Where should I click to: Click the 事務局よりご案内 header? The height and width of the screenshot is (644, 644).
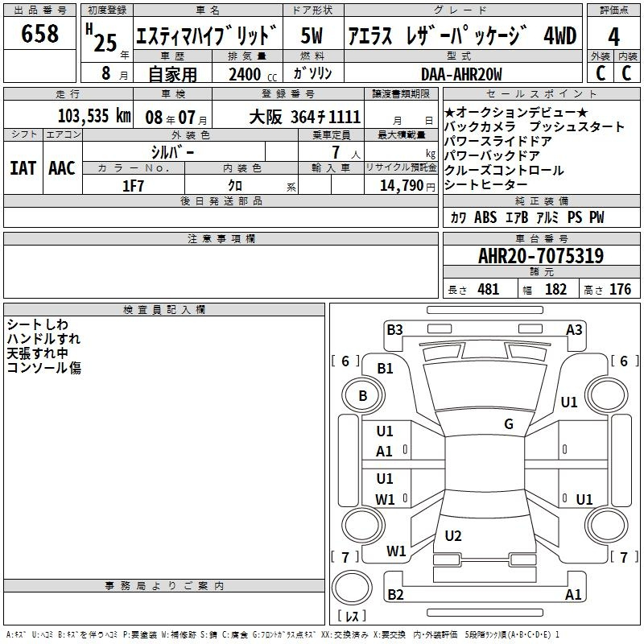tap(164, 586)
